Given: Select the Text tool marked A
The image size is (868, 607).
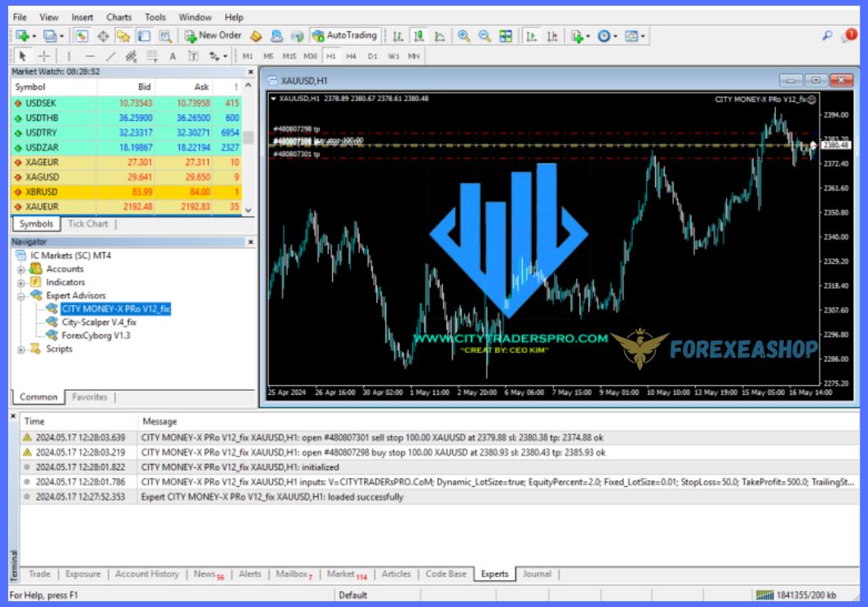Looking at the screenshot, I should [x=173, y=56].
